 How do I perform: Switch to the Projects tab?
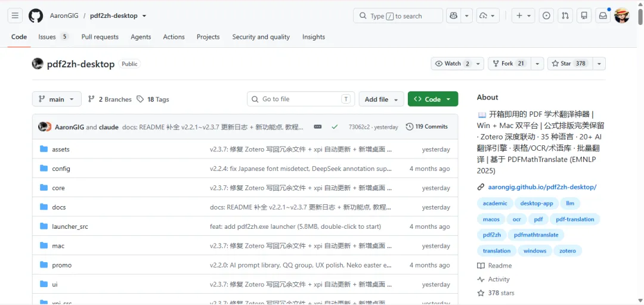[208, 37]
